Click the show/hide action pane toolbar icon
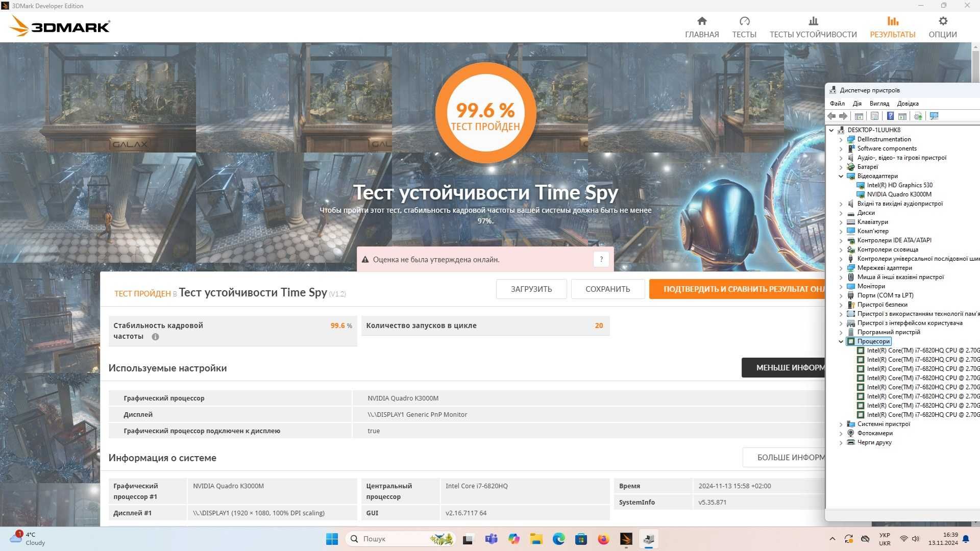This screenshot has width=980, height=551. 902,116
